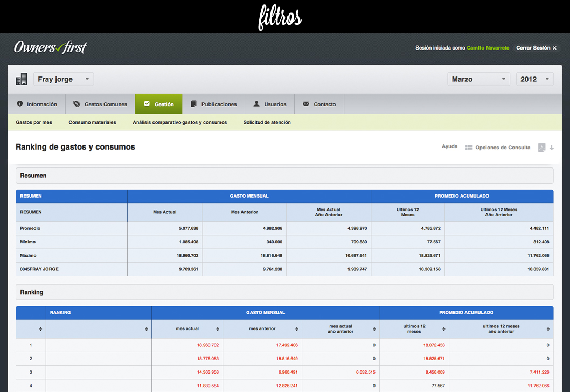Click the Opciones de Consulta list icon
The height and width of the screenshot is (392, 570).
[x=469, y=148]
